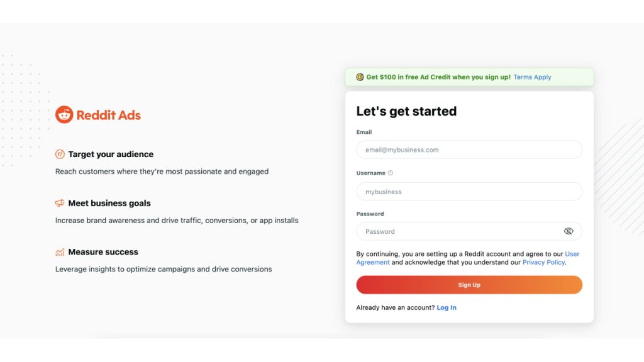Click the Reddit Ads snoo logo icon
This screenshot has width=644, height=362.
coord(64,114)
